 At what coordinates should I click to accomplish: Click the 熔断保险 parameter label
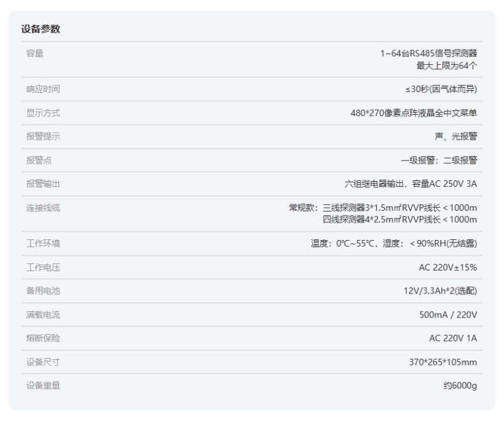(x=43, y=339)
